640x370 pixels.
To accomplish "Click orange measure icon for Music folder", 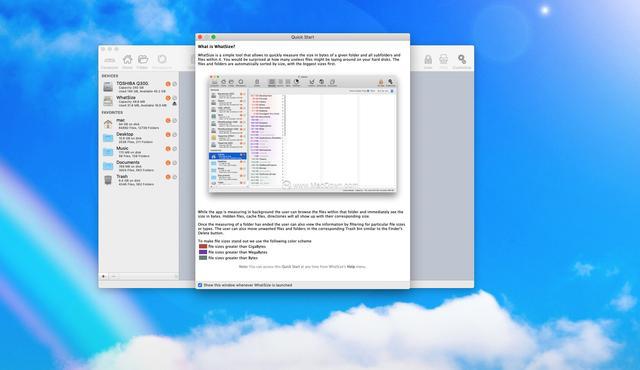I will click(x=168, y=148).
